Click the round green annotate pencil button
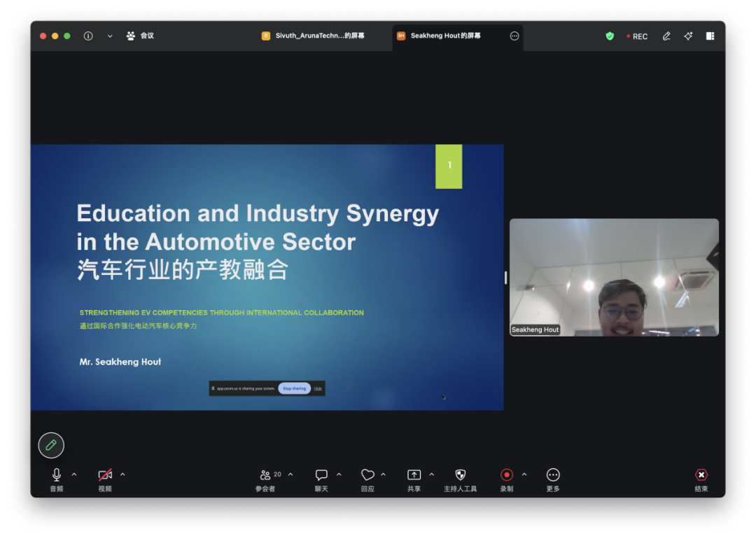The width and height of the screenshot is (756, 538). 51,445
